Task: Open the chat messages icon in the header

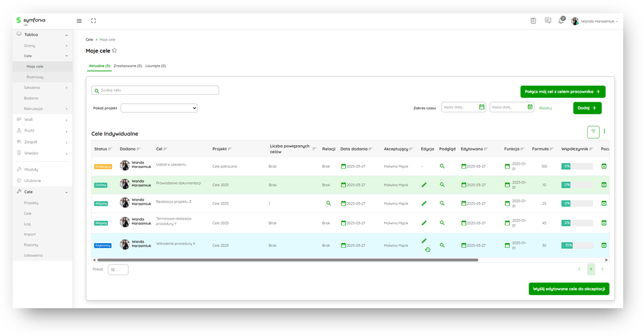Action: click(x=548, y=21)
